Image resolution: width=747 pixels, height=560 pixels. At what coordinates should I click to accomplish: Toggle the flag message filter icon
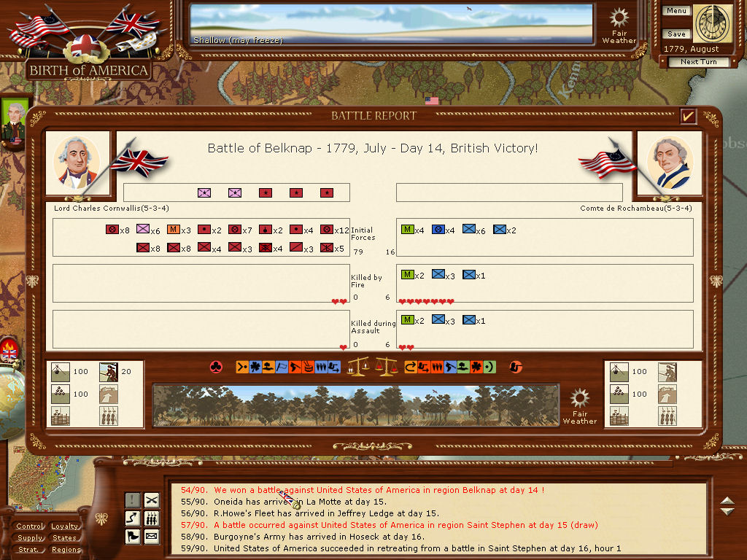tap(132, 537)
